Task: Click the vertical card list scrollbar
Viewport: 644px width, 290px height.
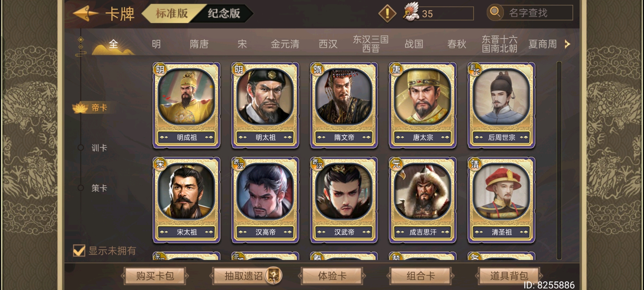Action: click(559, 160)
